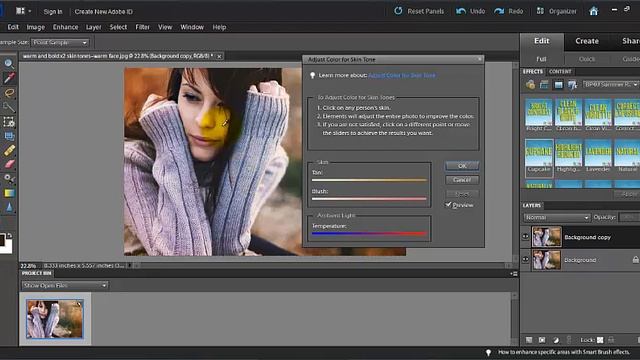Click the Background layer lock icon

click(x=635, y=259)
